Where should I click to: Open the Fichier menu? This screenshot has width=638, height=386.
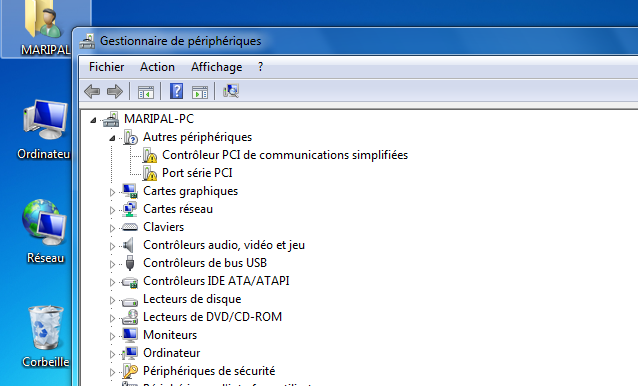coord(107,67)
